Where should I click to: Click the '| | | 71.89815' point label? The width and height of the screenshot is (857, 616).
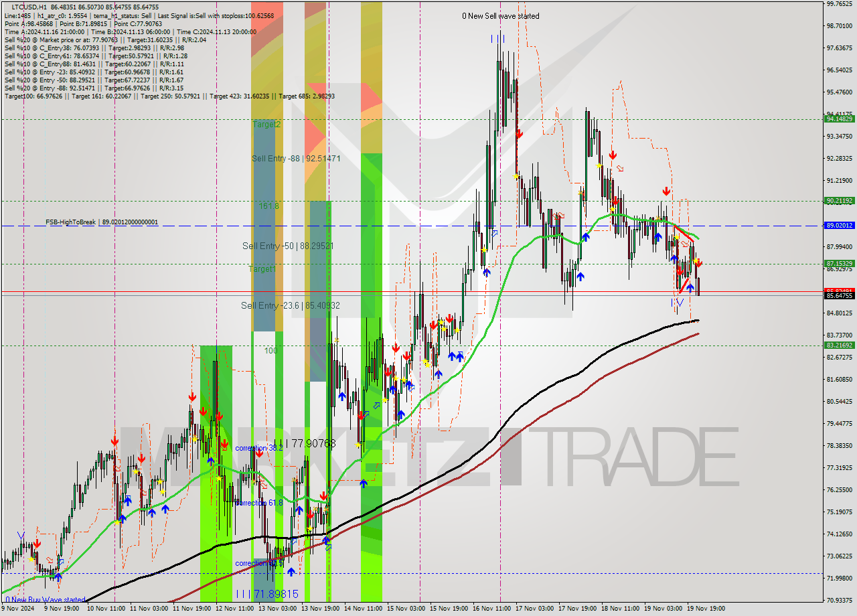click(x=266, y=594)
